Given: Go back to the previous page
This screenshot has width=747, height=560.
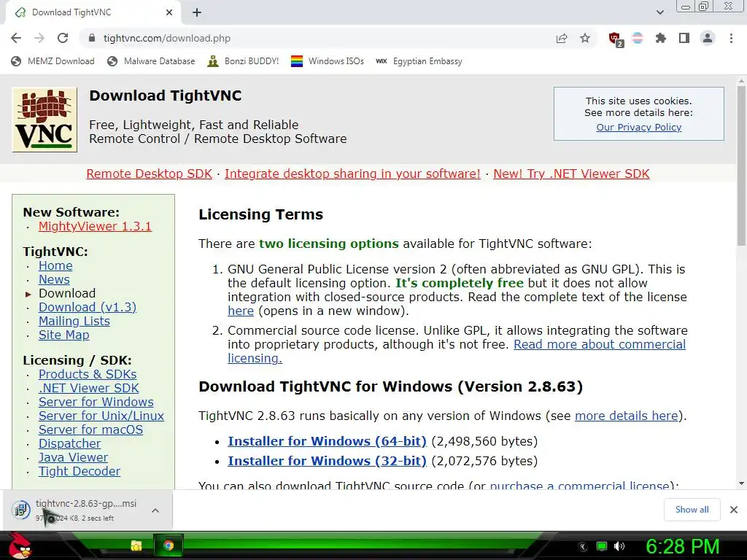Looking at the screenshot, I should pyautogui.click(x=16, y=38).
